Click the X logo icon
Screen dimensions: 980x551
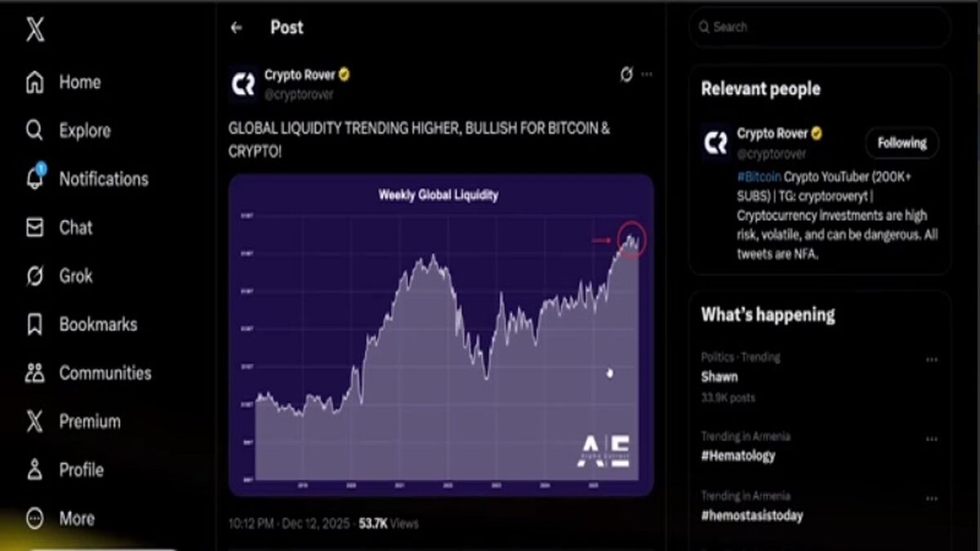34,30
